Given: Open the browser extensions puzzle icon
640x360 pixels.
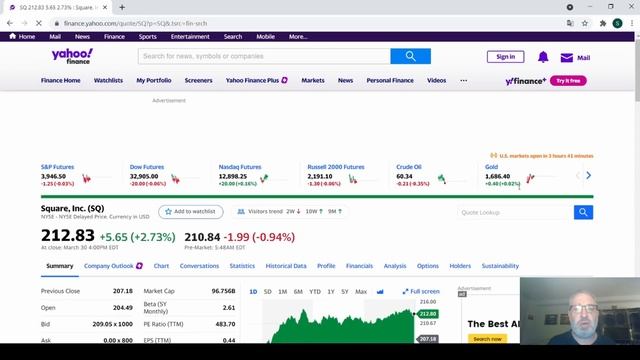Looking at the screenshot, I should (x=603, y=23).
